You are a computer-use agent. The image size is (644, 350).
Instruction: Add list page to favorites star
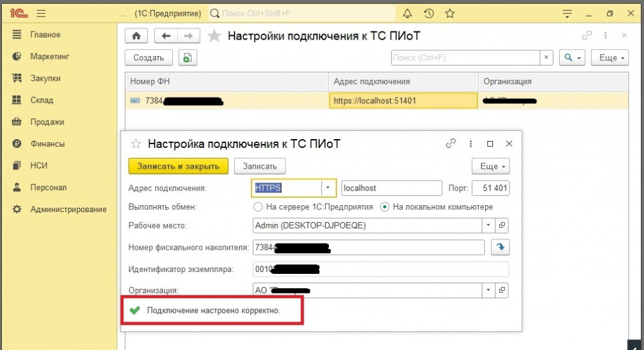click(214, 36)
